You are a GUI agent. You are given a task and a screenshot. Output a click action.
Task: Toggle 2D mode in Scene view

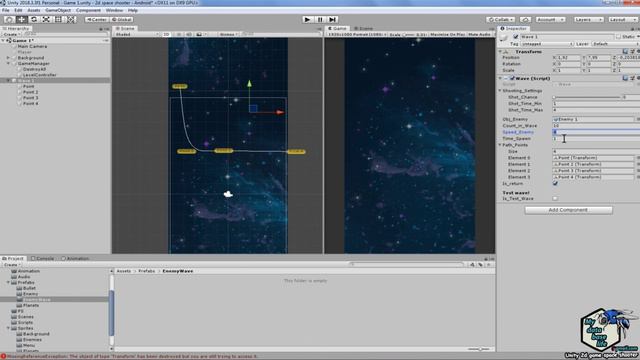[x=166, y=34]
